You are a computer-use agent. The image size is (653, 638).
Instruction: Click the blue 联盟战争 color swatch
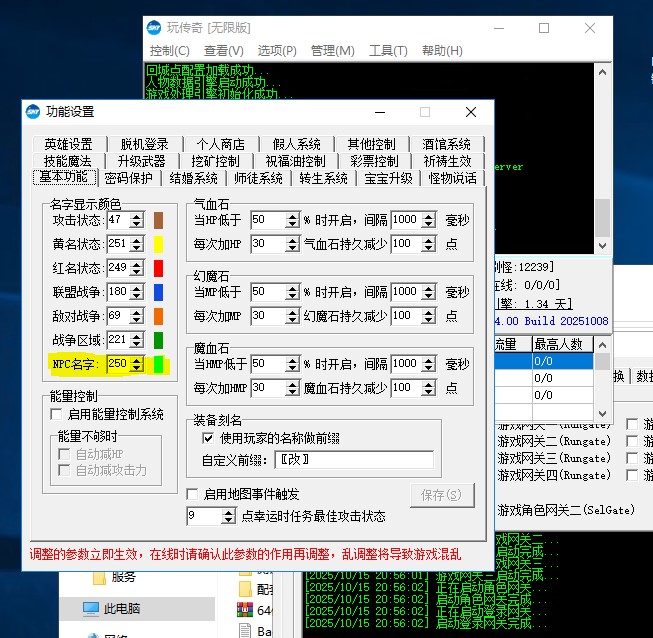point(158,292)
